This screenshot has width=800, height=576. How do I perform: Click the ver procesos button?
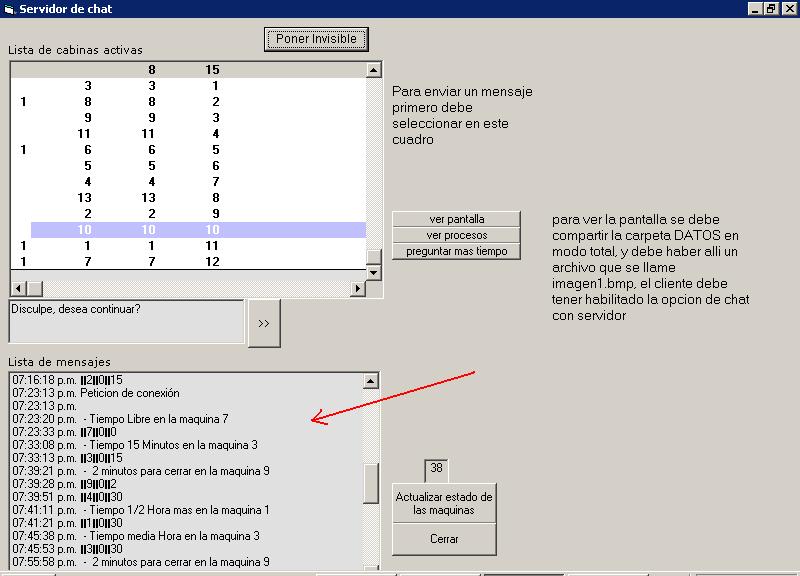[456, 235]
